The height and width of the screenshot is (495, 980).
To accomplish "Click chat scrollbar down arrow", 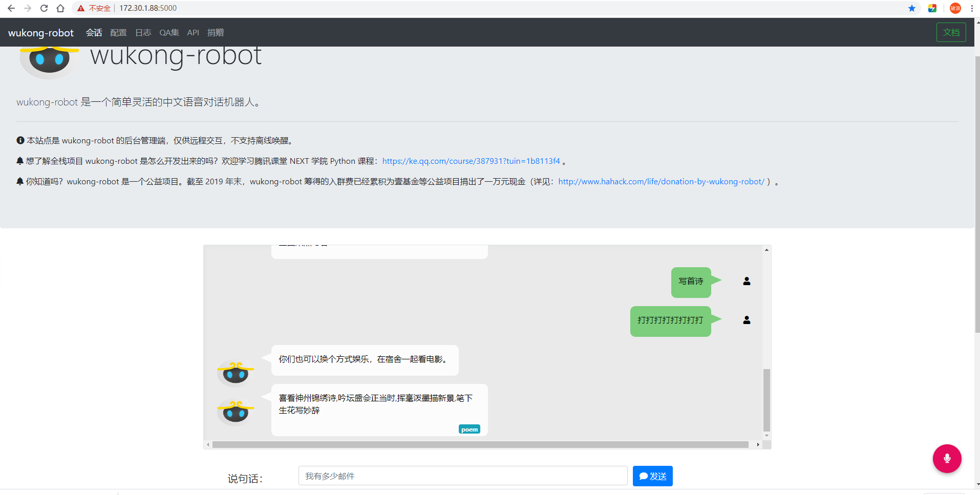I will 766,436.
